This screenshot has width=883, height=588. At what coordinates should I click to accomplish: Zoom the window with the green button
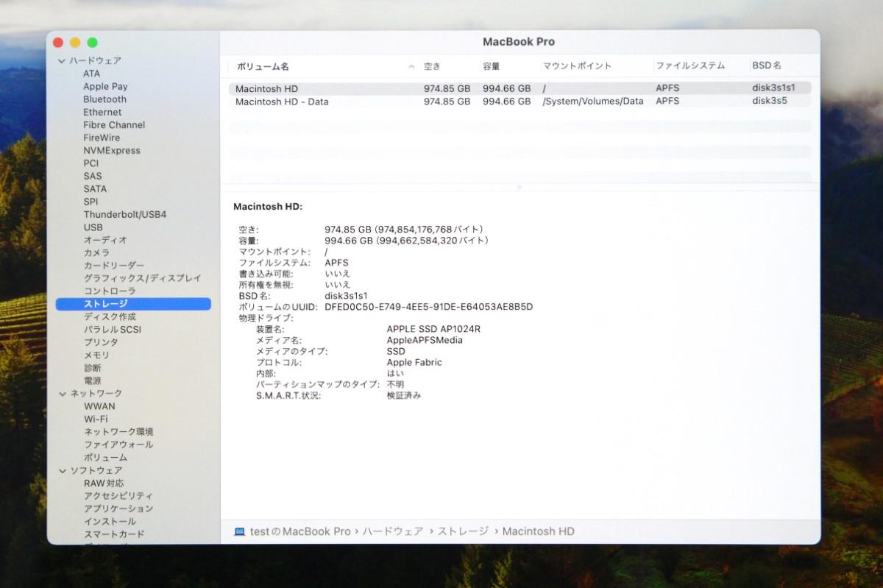pos(93,43)
